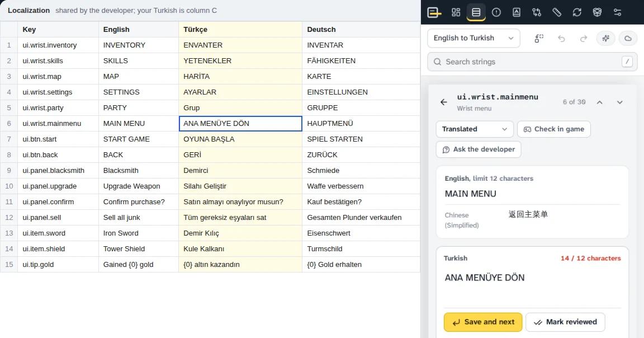Focus the Search strings field

532,62
